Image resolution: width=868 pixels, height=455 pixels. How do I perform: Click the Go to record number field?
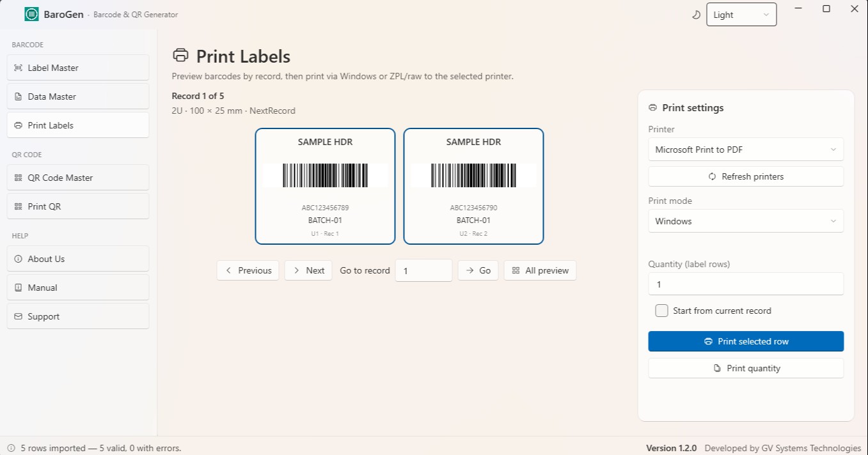(423, 270)
